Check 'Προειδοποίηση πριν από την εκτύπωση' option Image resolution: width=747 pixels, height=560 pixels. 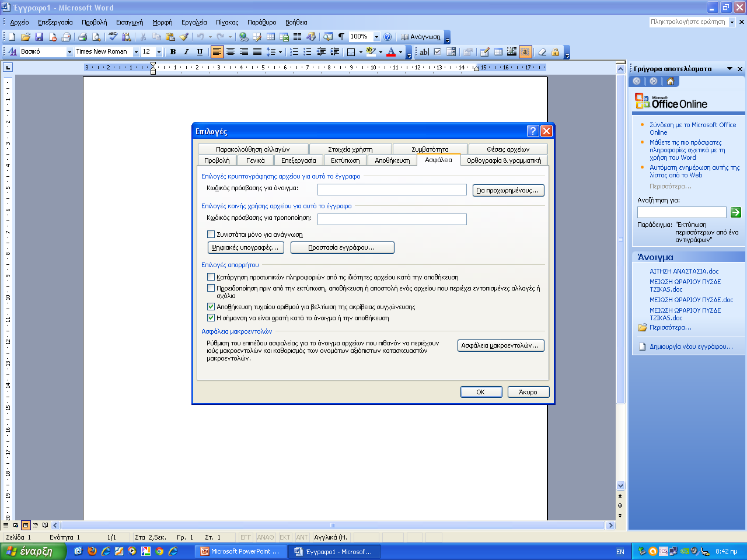[211, 288]
